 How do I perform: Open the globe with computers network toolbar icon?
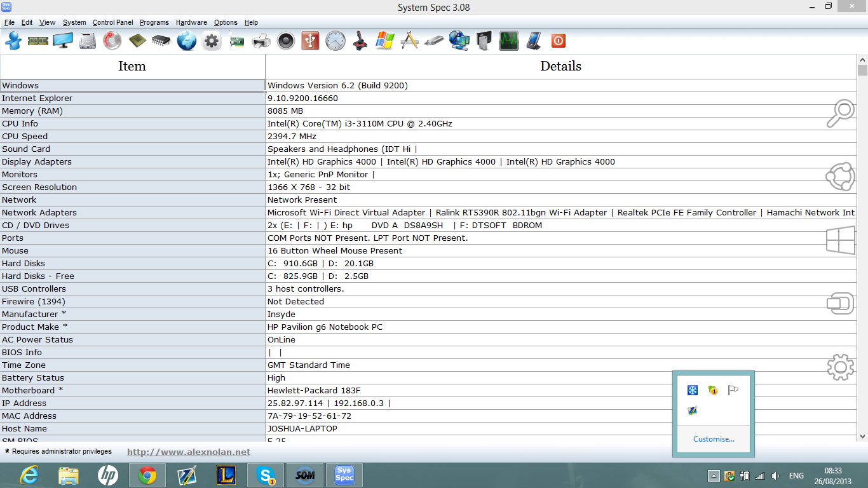[x=459, y=41]
